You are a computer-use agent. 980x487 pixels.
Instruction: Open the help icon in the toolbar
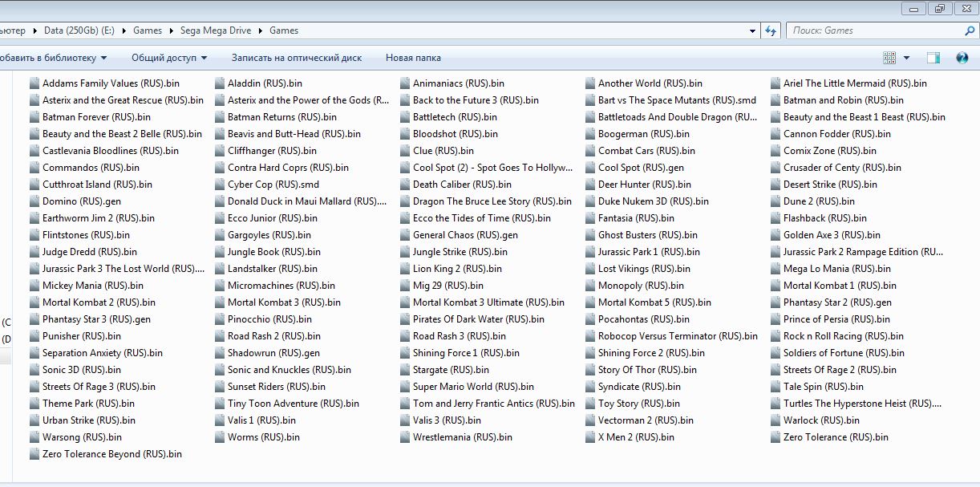click(x=962, y=58)
